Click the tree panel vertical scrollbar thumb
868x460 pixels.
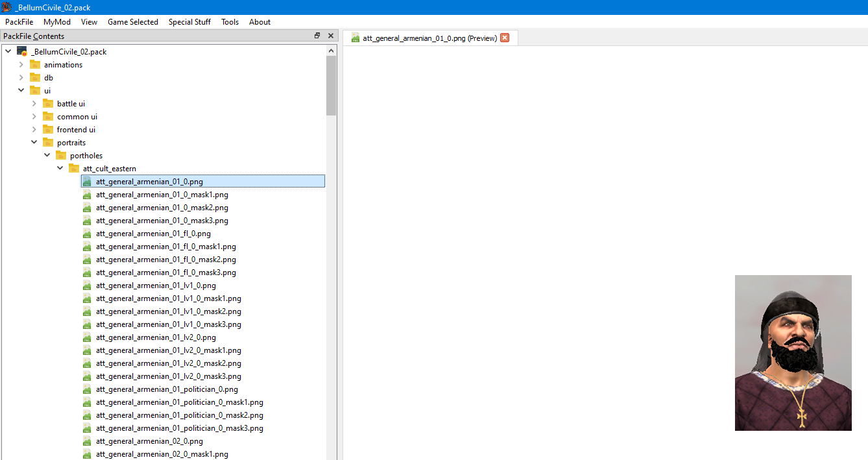(332, 85)
